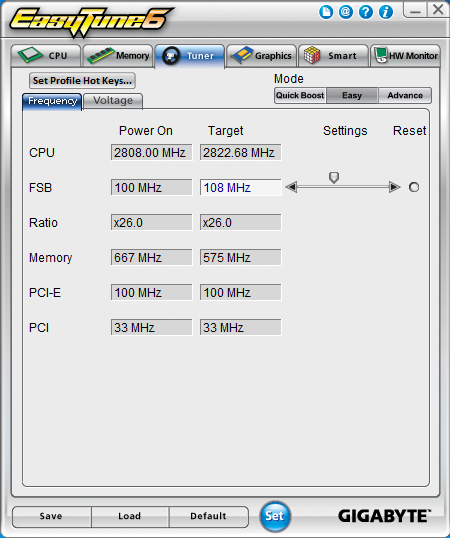Click Set Profile Hot Keys button
The image size is (450, 538).
click(82, 81)
